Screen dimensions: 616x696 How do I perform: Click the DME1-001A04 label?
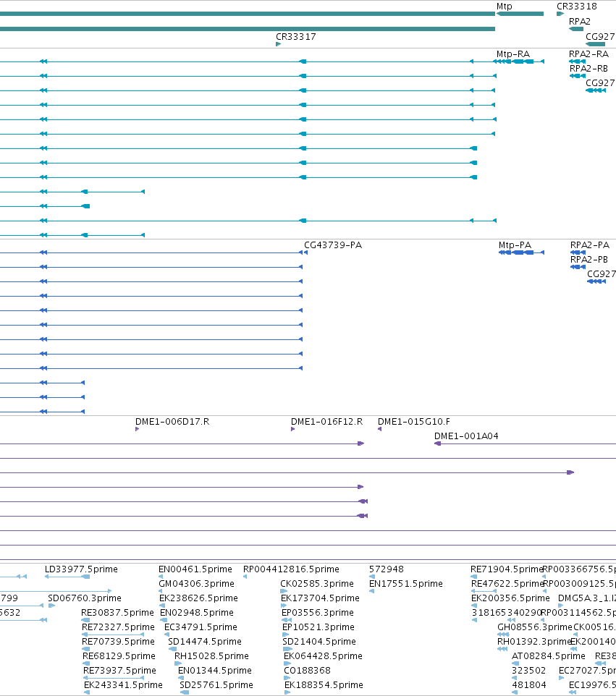pyautogui.click(x=466, y=436)
